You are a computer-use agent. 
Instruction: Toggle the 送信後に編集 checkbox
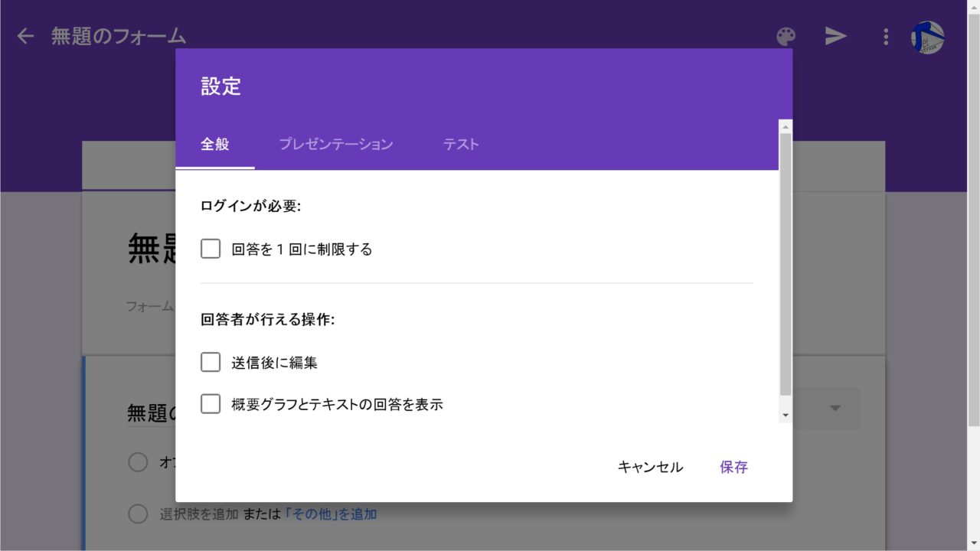pos(211,362)
